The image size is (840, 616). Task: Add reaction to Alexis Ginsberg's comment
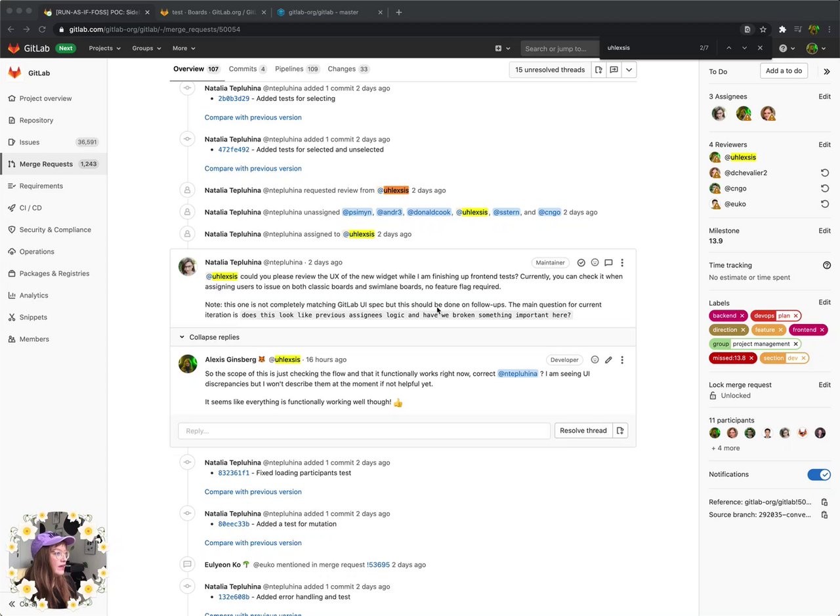coord(595,359)
